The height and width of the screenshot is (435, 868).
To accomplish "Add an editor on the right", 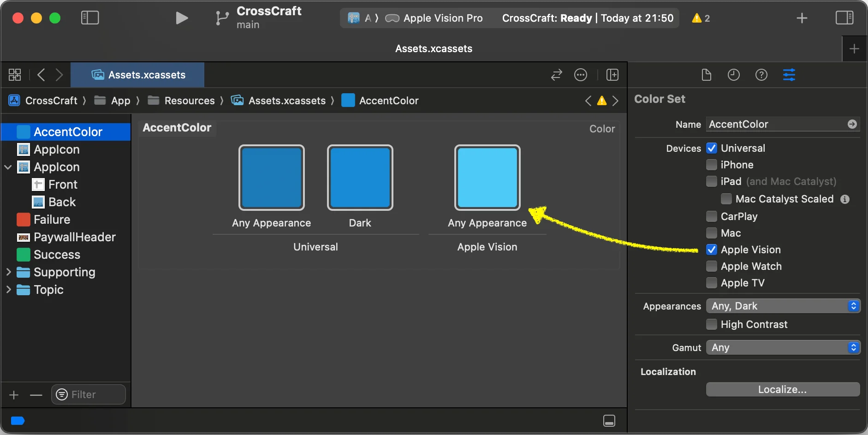I will click(x=612, y=75).
